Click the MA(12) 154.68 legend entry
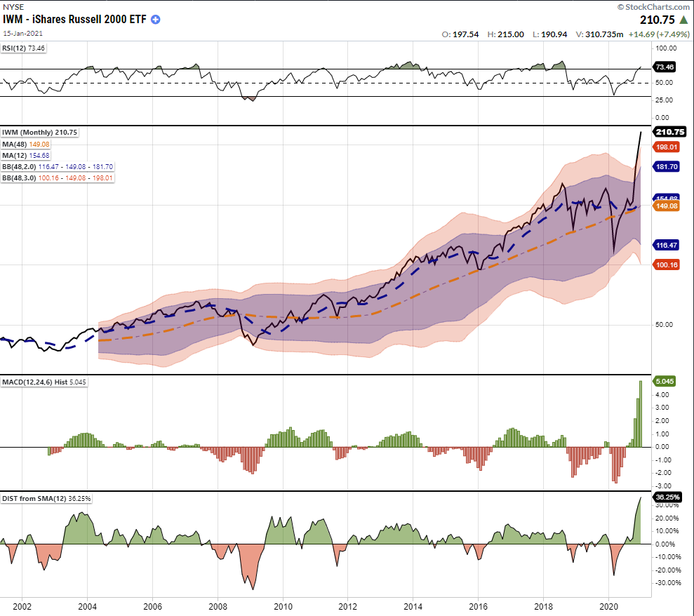Image resolution: width=694 pixels, height=616 pixels. 26,155
